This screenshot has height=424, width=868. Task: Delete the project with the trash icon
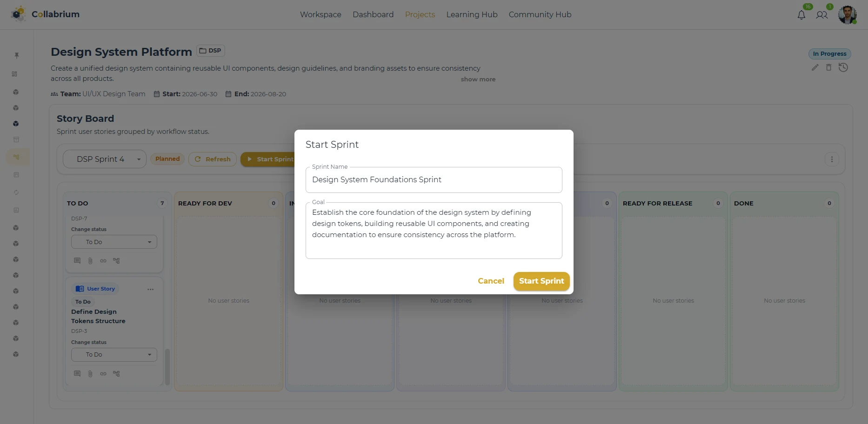coord(828,67)
